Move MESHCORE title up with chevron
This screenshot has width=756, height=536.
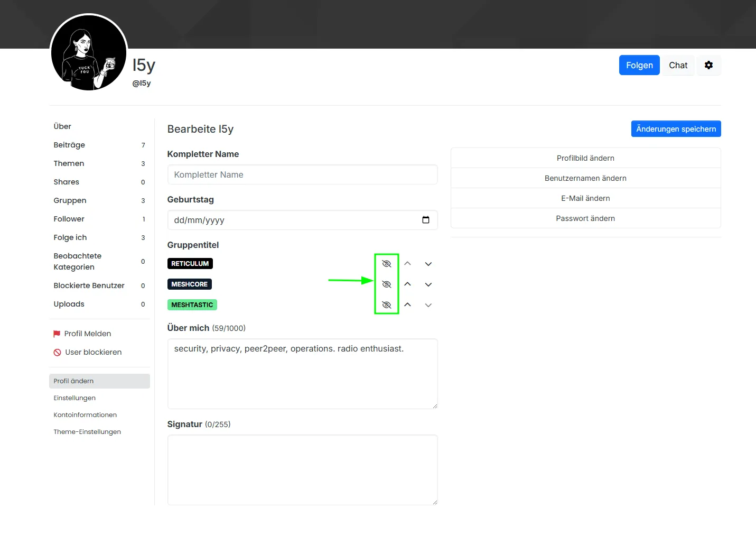(x=407, y=284)
